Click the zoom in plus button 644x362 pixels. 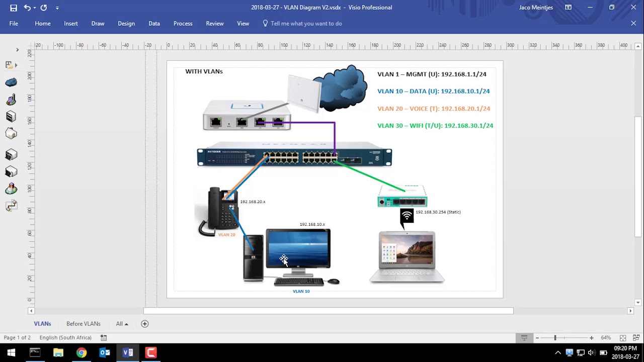[591, 338]
